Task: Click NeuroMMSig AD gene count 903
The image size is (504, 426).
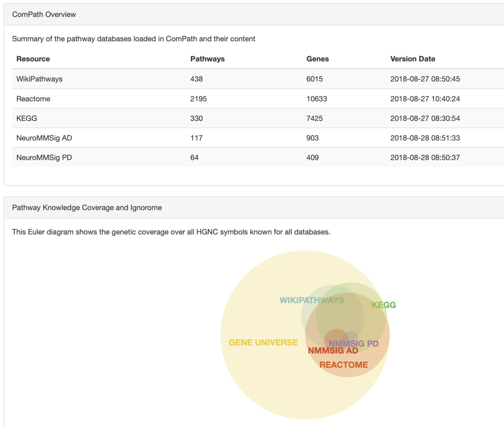Action: click(312, 138)
